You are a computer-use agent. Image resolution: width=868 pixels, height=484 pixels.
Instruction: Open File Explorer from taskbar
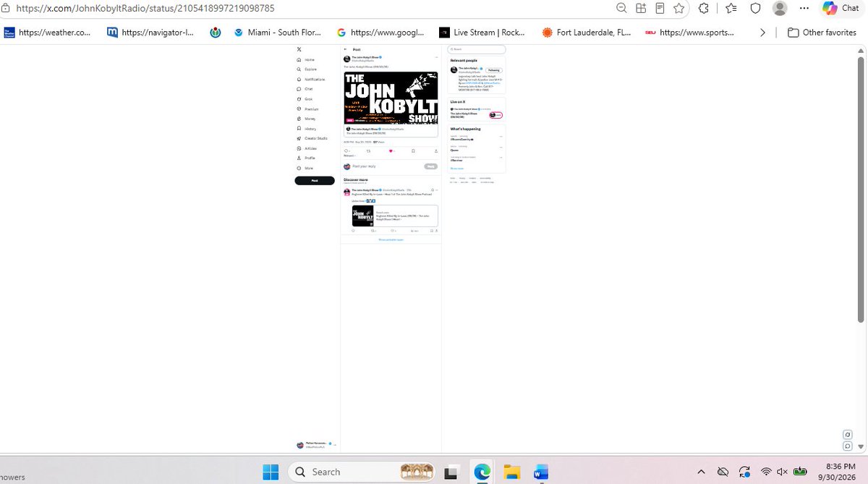click(512, 472)
